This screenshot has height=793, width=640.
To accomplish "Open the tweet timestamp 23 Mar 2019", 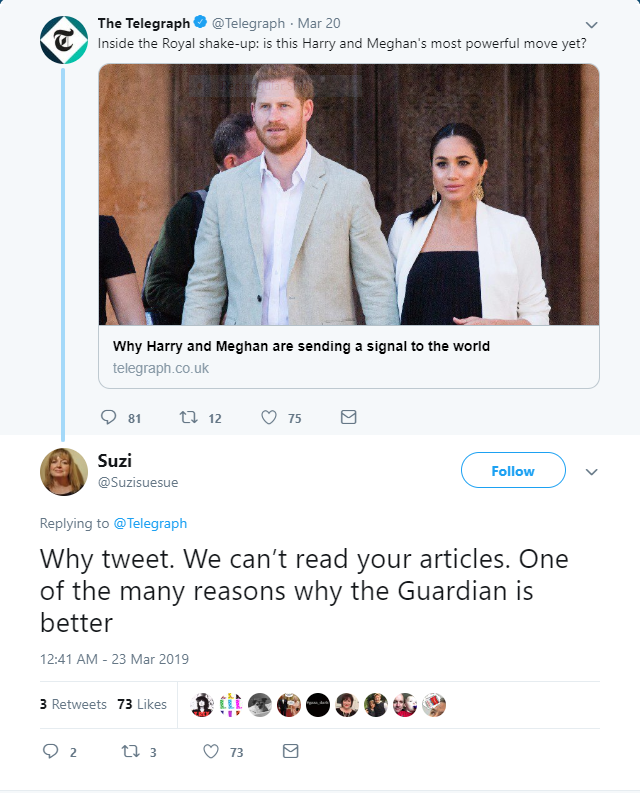I will pos(114,659).
